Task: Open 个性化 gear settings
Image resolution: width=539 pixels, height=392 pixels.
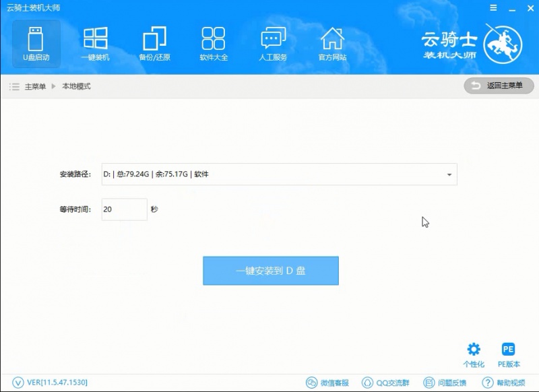Action: 474,355
